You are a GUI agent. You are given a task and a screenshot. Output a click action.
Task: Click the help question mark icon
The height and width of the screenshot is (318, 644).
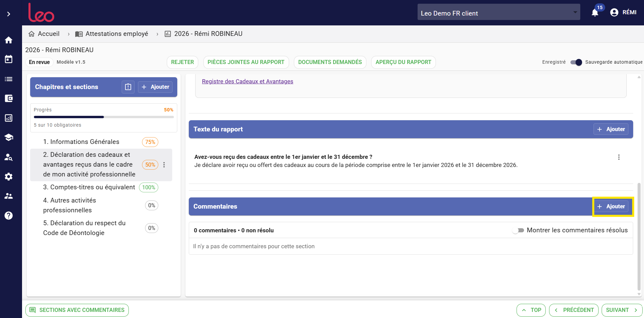coord(9,215)
